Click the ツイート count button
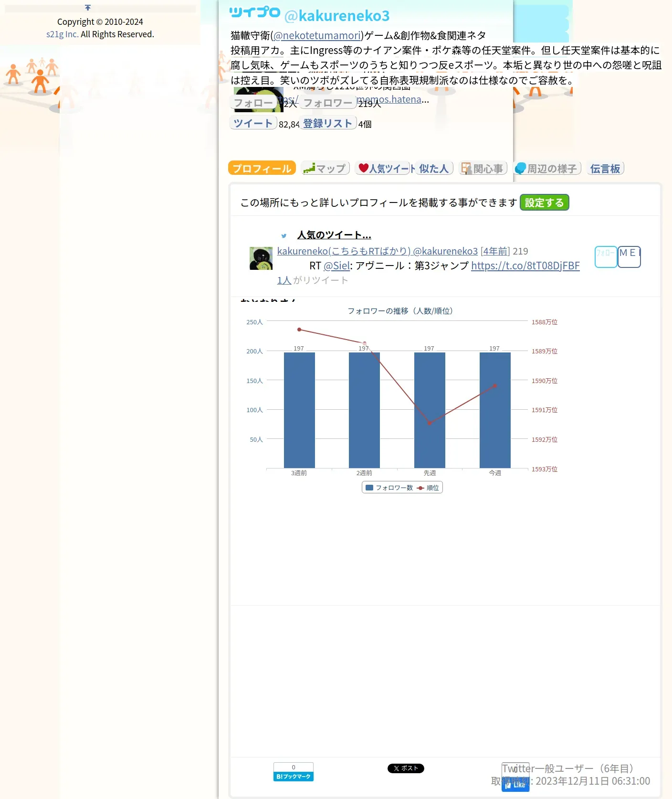 coord(253,123)
